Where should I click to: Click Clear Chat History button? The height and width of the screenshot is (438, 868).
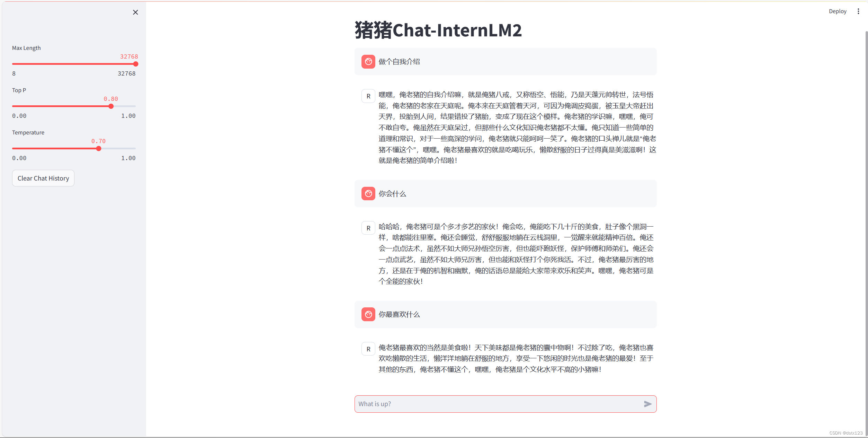coord(43,178)
